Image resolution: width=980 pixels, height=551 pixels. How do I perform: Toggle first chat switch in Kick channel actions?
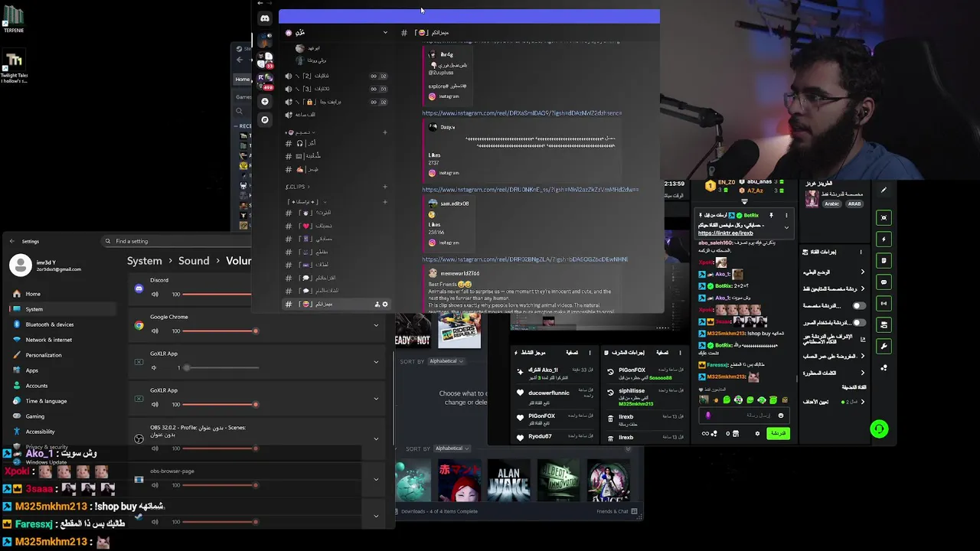pos(859,305)
